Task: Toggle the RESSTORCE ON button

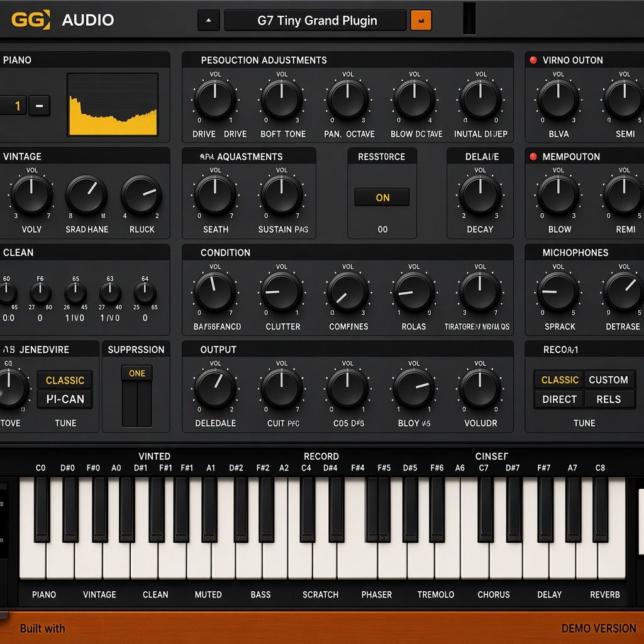Action: click(382, 197)
